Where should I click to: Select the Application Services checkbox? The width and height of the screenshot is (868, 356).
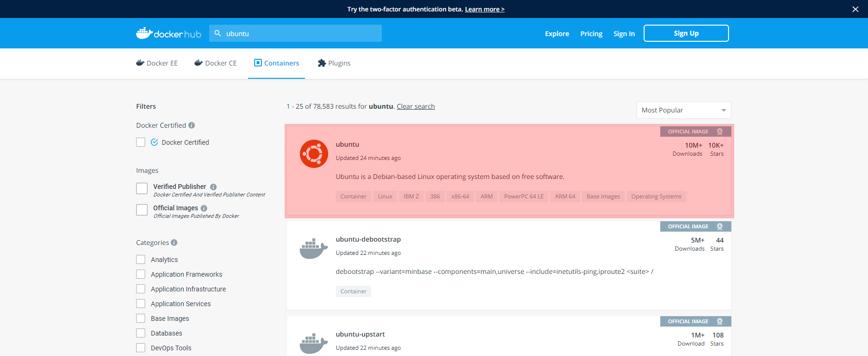[x=141, y=304]
